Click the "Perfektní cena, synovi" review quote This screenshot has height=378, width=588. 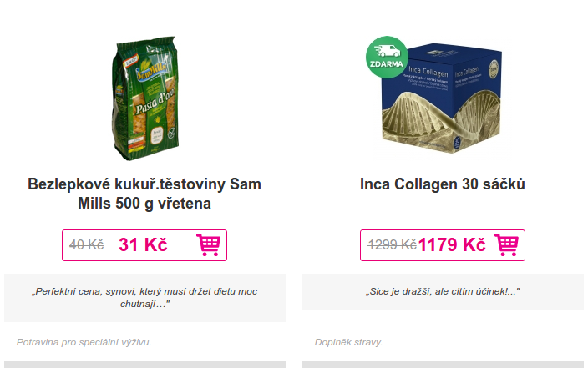click(144, 298)
